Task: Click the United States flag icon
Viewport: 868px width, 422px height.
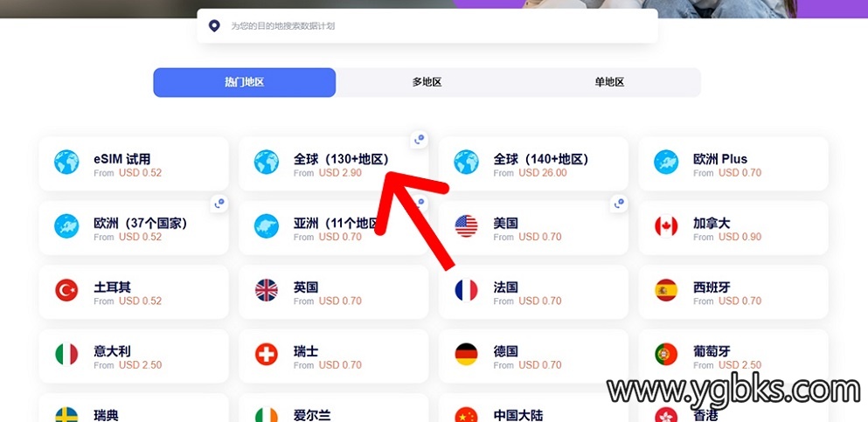Action: click(x=466, y=226)
